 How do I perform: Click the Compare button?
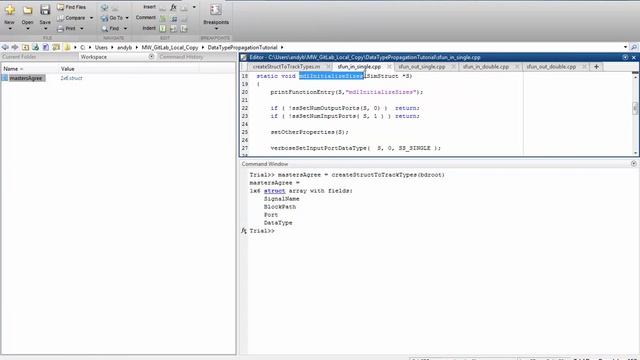pos(71,18)
